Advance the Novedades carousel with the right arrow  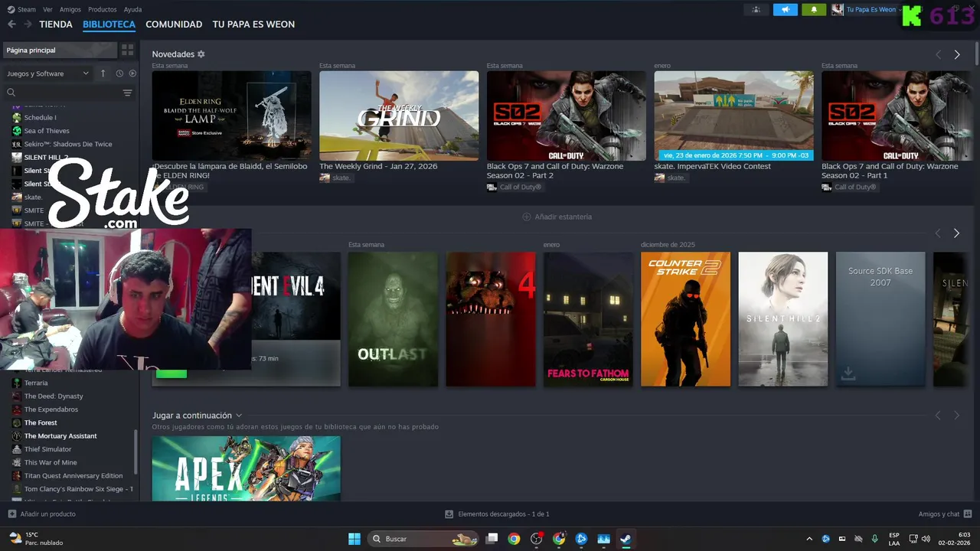pos(957,54)
